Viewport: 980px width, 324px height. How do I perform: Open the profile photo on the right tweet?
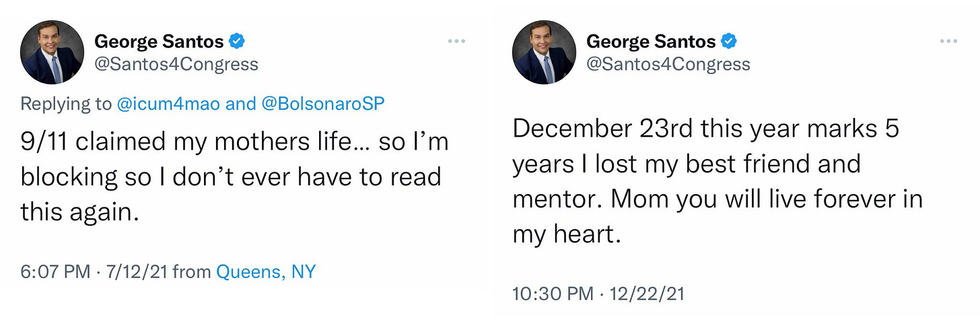point(544,53)
